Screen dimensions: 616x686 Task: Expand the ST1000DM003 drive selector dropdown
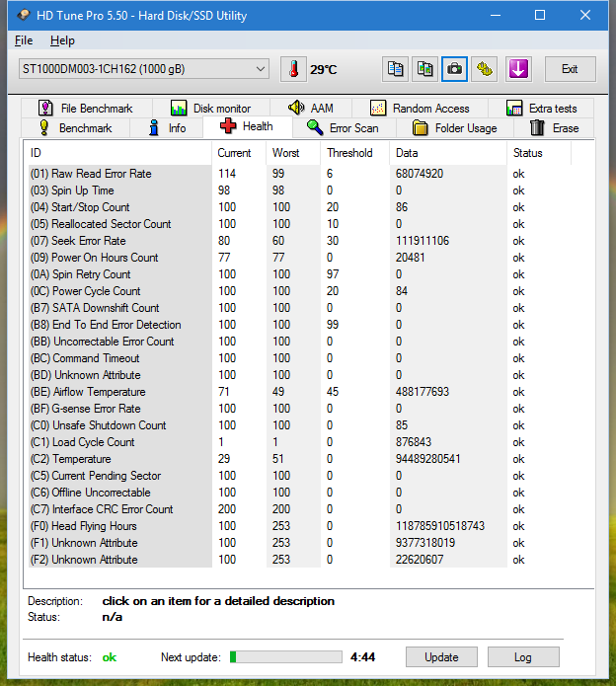tap(144, 69)
